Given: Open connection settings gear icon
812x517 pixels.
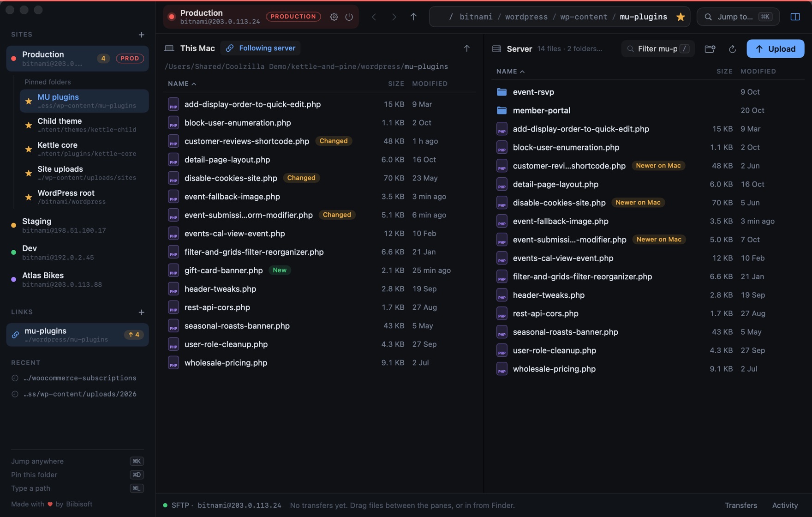Looking at the screenshot, I should [334, 17].
